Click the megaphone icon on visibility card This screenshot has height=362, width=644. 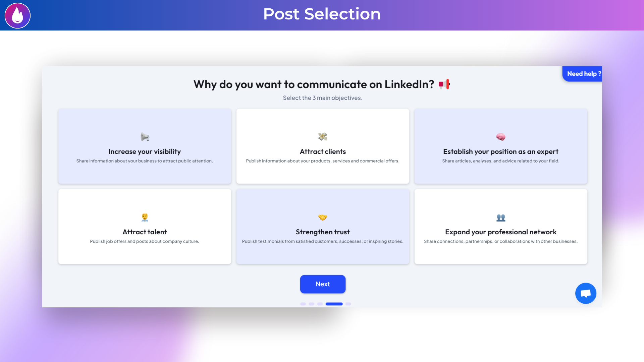click(145, 137)
